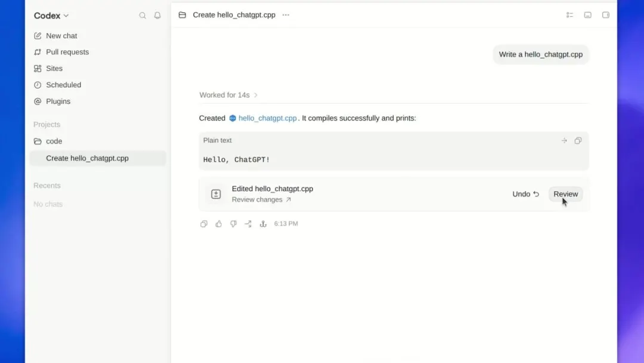
Task: Click the Plain text code block label
Action: click(217, 140)
